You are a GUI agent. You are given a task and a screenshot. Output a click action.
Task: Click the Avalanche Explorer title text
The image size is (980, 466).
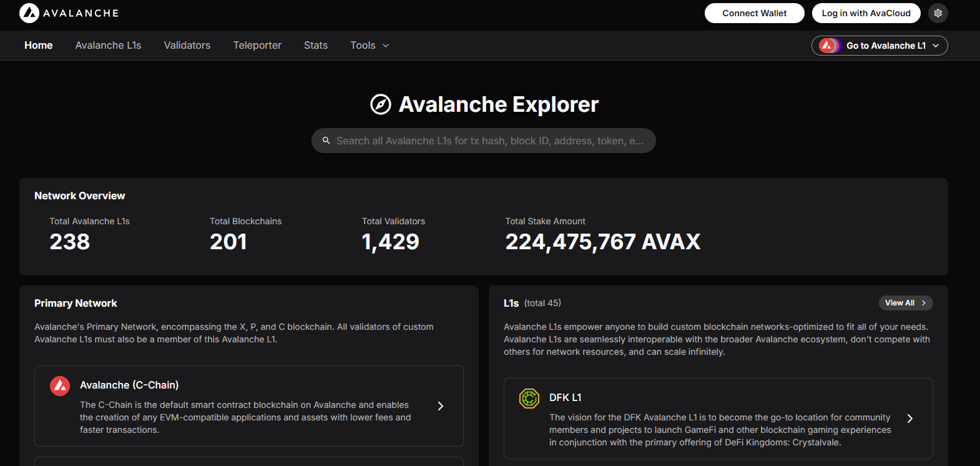499,104
